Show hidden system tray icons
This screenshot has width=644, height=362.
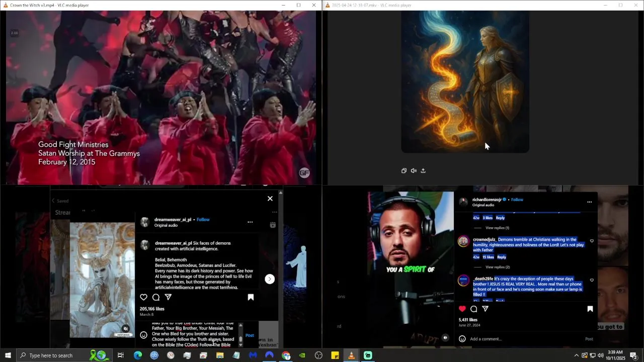pyautogui.click(x=576, y=355)
